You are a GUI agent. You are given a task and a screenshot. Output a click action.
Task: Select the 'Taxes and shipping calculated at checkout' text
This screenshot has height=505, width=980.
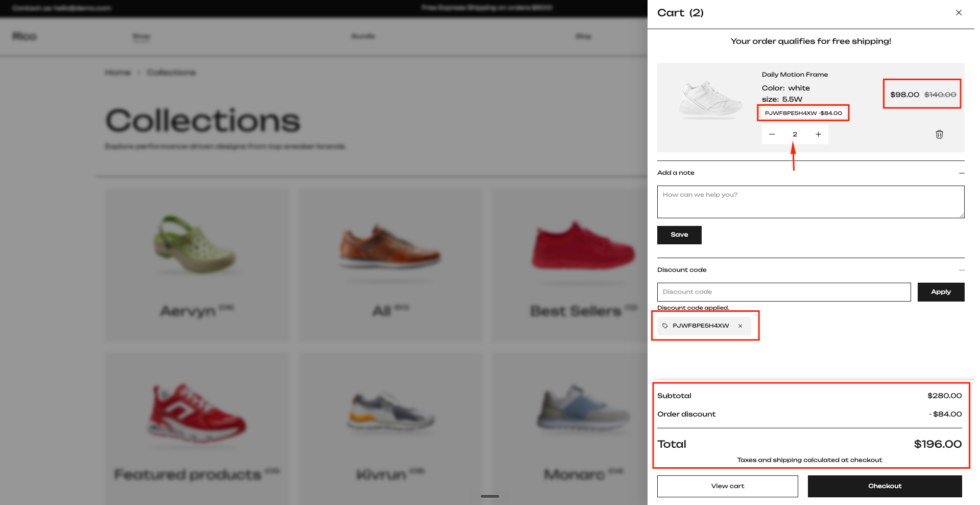809,460
